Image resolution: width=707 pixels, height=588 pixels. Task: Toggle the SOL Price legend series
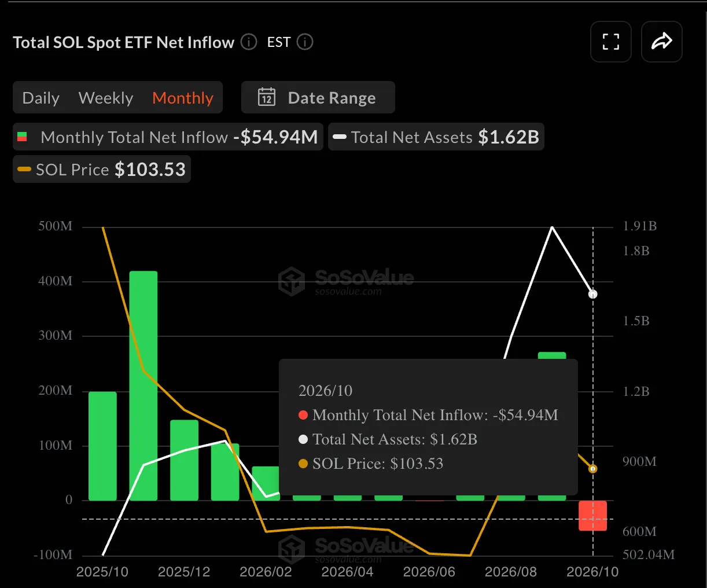[x=102, y=169]
